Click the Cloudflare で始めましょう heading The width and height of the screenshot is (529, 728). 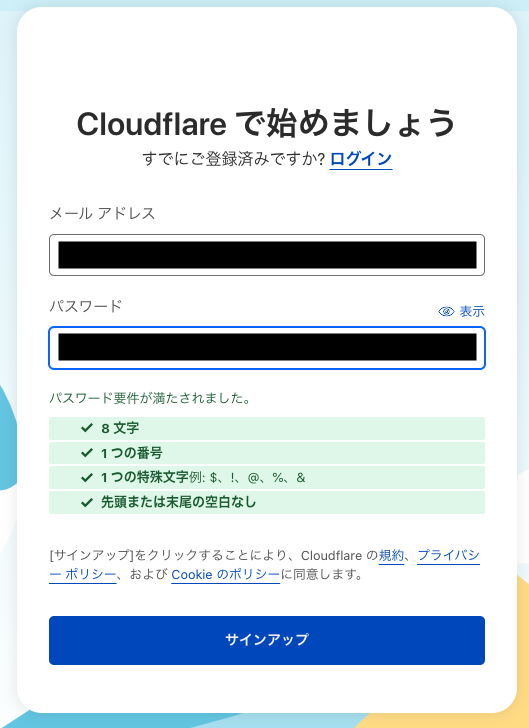coord(267,123)
